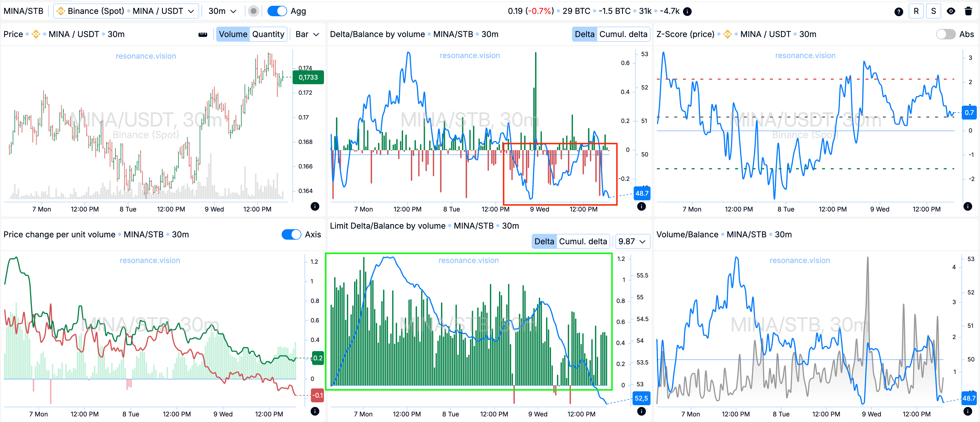Toggle the Agg switch
The image size is (980, 422).
click(277, 11)
